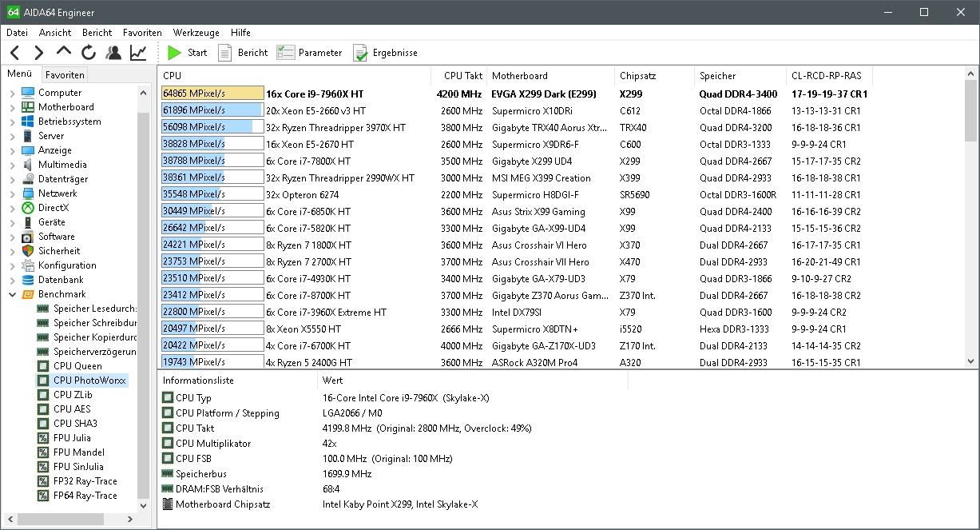
Task: Switch to the Menü sidebar tab
Action: (x=20, y=74)
